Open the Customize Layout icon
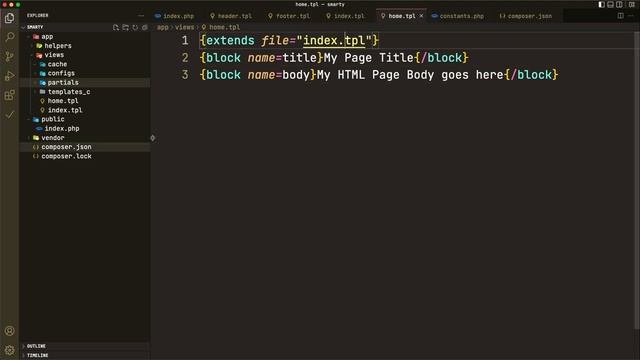The width and height of the screenshot is (640, 360). point(631,4)
